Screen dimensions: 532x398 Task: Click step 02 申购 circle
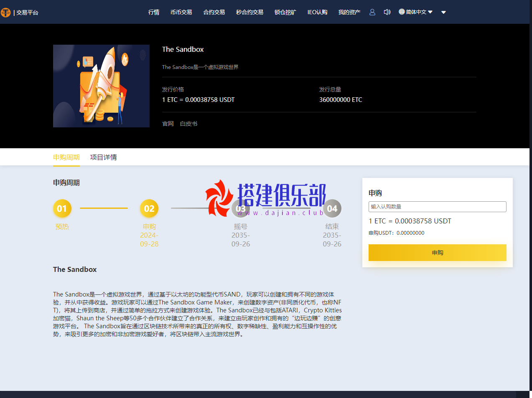[x=149, y=208]
